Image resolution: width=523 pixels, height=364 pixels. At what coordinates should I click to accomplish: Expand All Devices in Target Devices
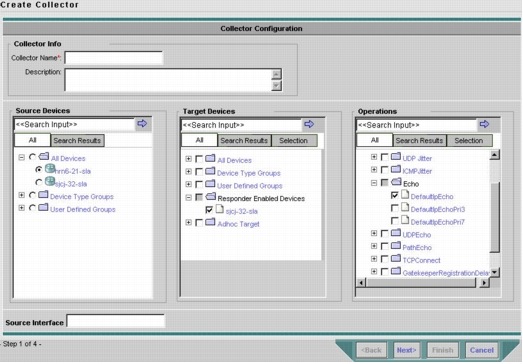[x=188, y=159]
